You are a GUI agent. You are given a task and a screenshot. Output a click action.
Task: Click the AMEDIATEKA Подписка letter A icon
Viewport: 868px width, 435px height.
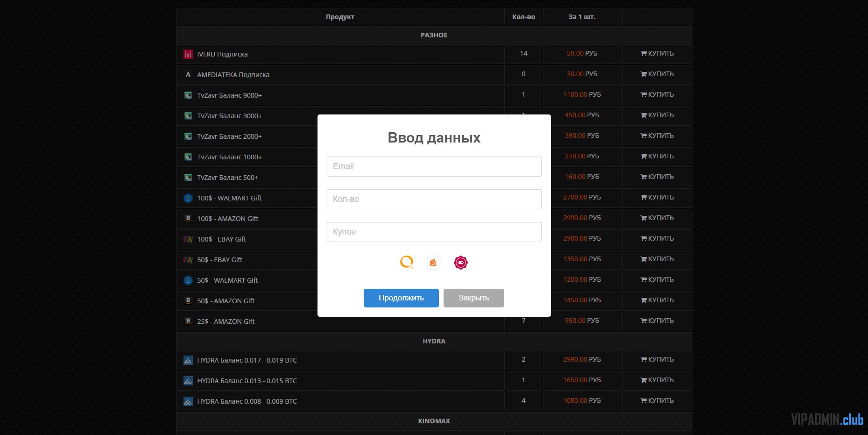coord(188,75)
